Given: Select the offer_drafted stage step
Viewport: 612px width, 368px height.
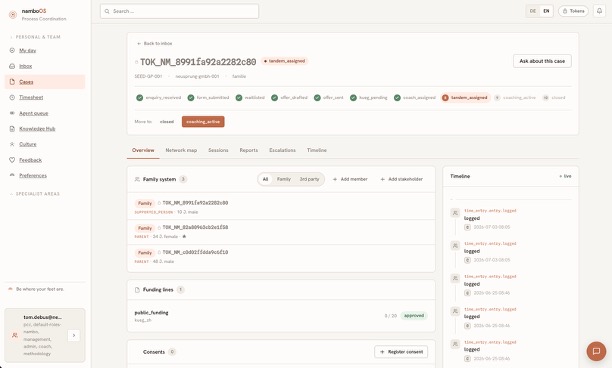Looking at the screenshot, I should [x=290, y=98].
